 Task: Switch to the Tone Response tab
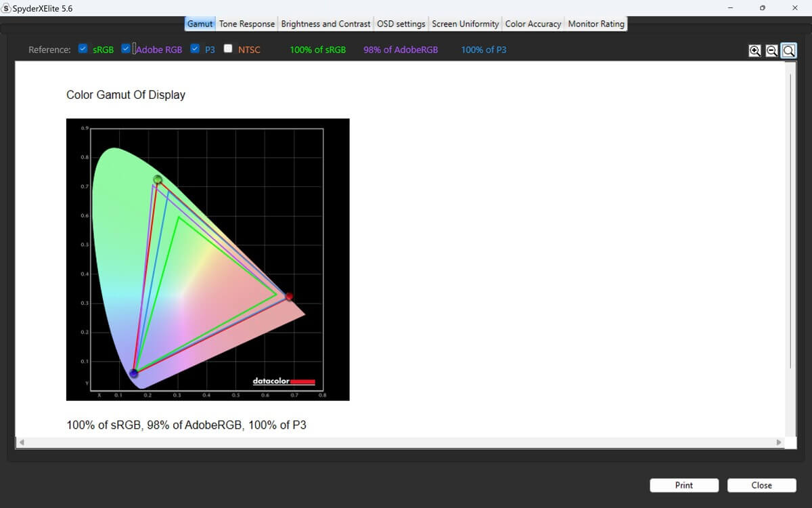pyautogui.click(x=247, y=24)
